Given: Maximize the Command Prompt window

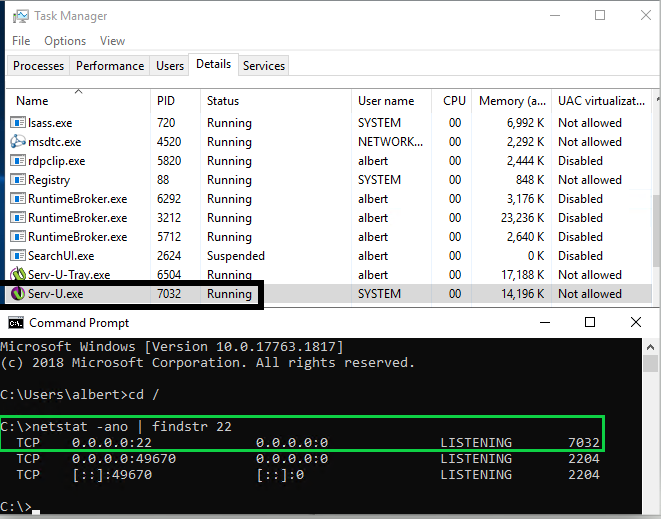Looking at the screenshot, I should [590, 323].
